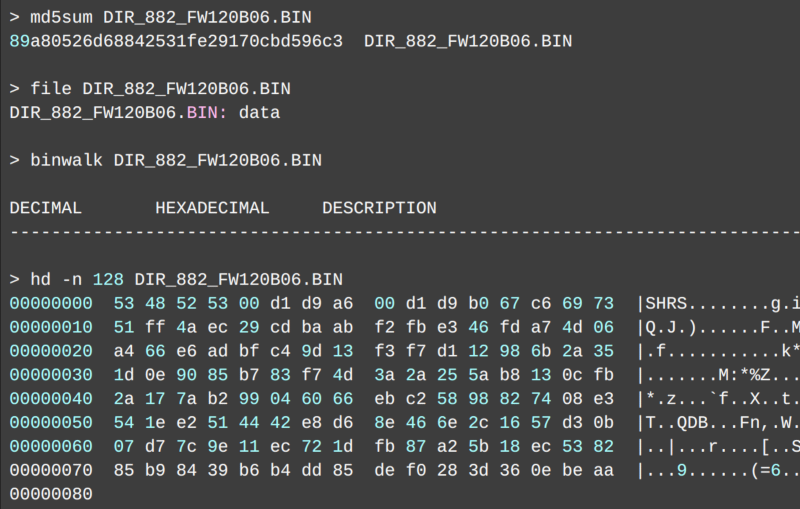
Task: Click the final offset 00000080
Action: point(51,494)
